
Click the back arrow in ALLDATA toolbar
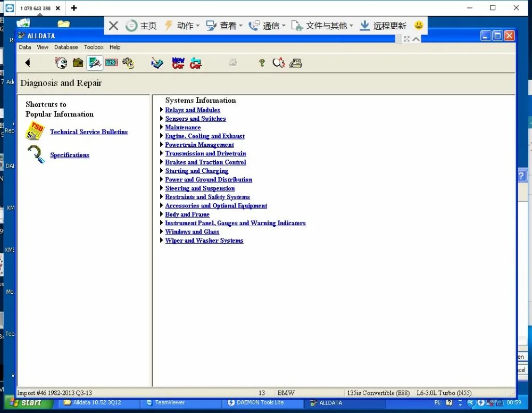(x=28, y=63)
